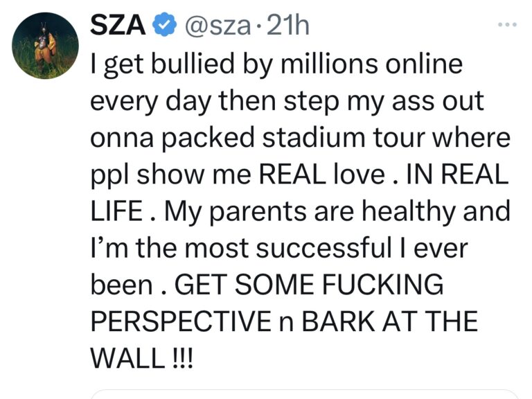Image resolution: width=532 pixels, height=399 pixels.
Task: Click the 21h timestamp
Action: pyautogui.click(x=287, y=26)
